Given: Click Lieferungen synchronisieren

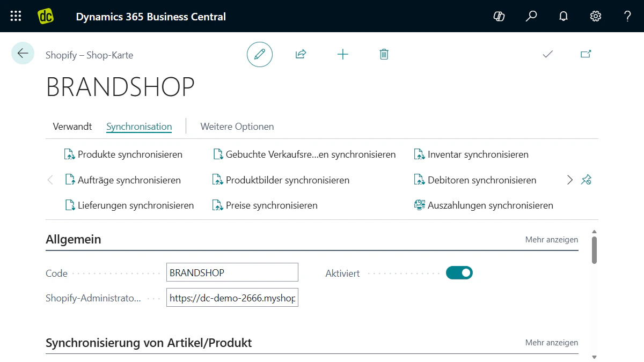Looking at the screenshot, I should click(x=129, y=205).
